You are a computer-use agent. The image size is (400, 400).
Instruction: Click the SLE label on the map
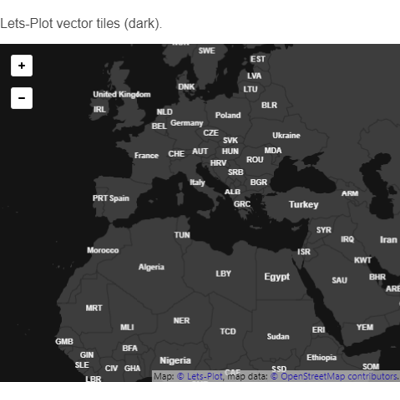pos(82,365)
